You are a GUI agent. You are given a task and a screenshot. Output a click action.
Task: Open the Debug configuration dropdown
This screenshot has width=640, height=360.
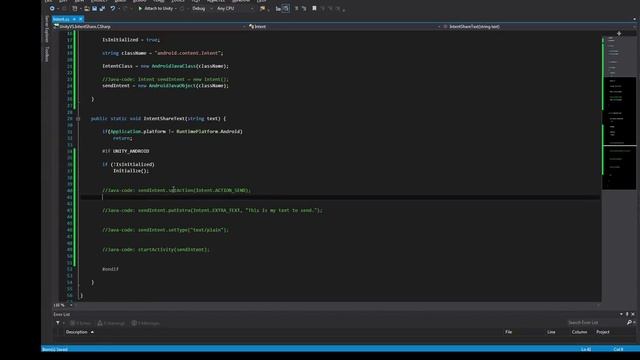click(x=201, y=8)
